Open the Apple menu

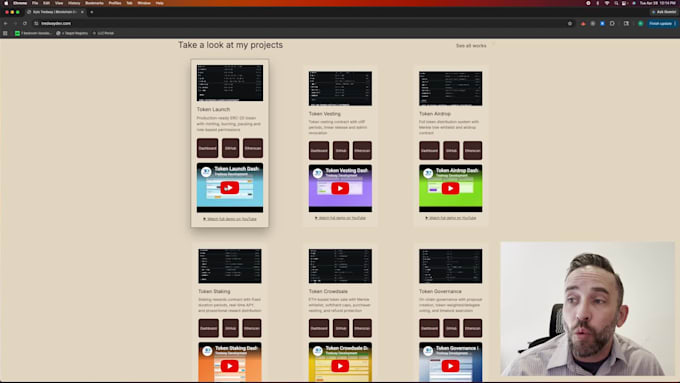[x=6, y=3]
